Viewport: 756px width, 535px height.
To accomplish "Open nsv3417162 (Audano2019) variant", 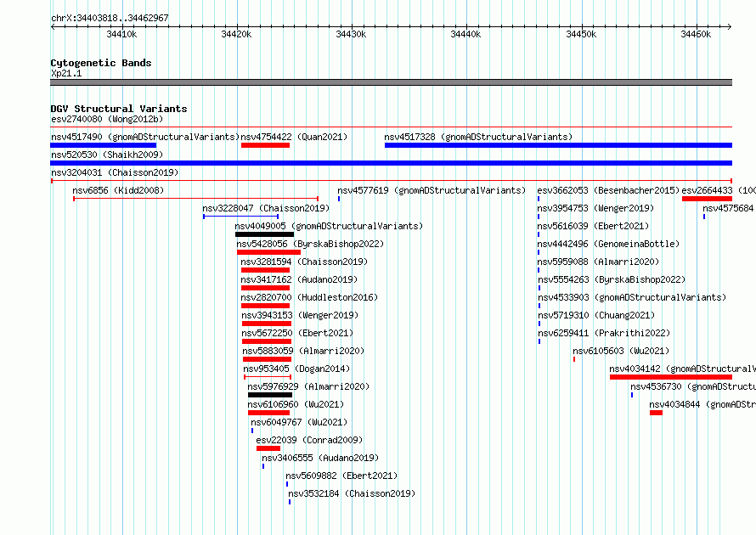I will pyautogui.click(x=299, y=279).
